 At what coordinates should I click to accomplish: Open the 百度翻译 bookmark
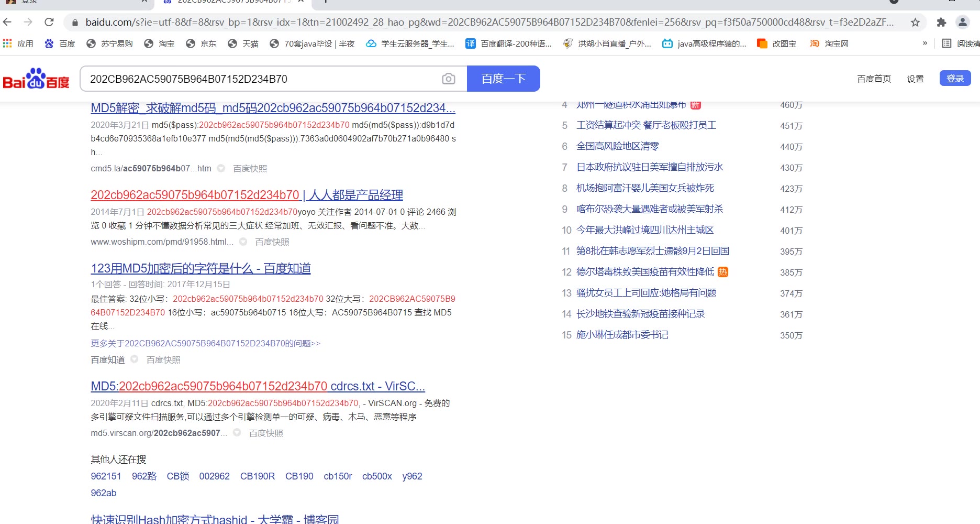pyautogui.click(x=509, y=43)
